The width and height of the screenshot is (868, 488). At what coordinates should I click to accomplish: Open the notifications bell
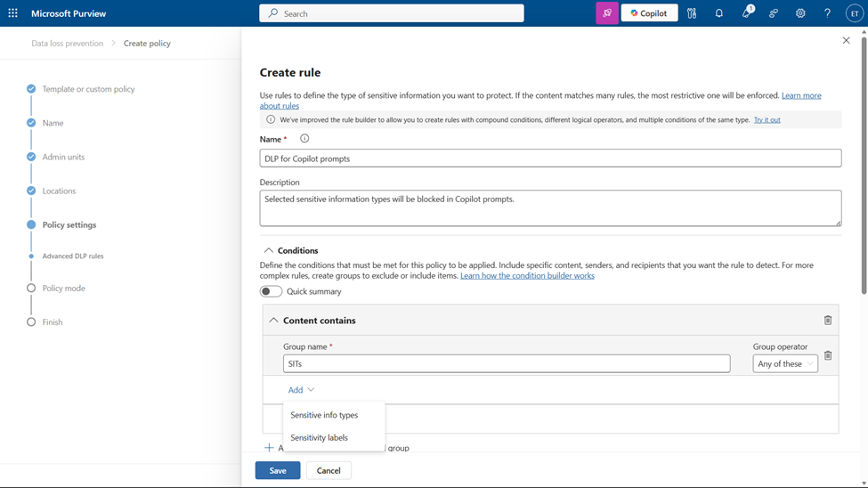point(719,13)
